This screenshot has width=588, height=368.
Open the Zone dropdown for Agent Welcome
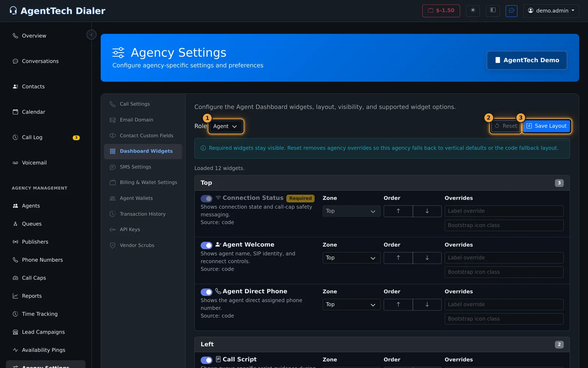[351, 258]
